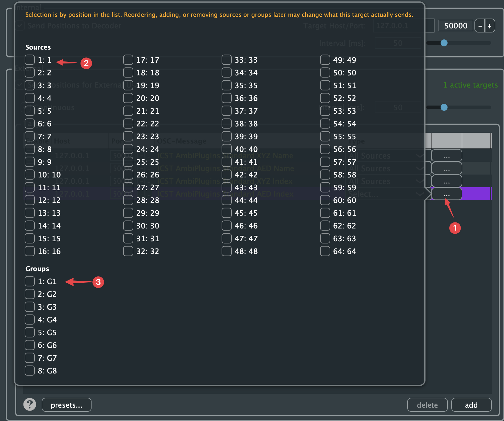Check source 40: 40 checkbox
Viewport: 504px width, 421px height.
coord(227,149)
